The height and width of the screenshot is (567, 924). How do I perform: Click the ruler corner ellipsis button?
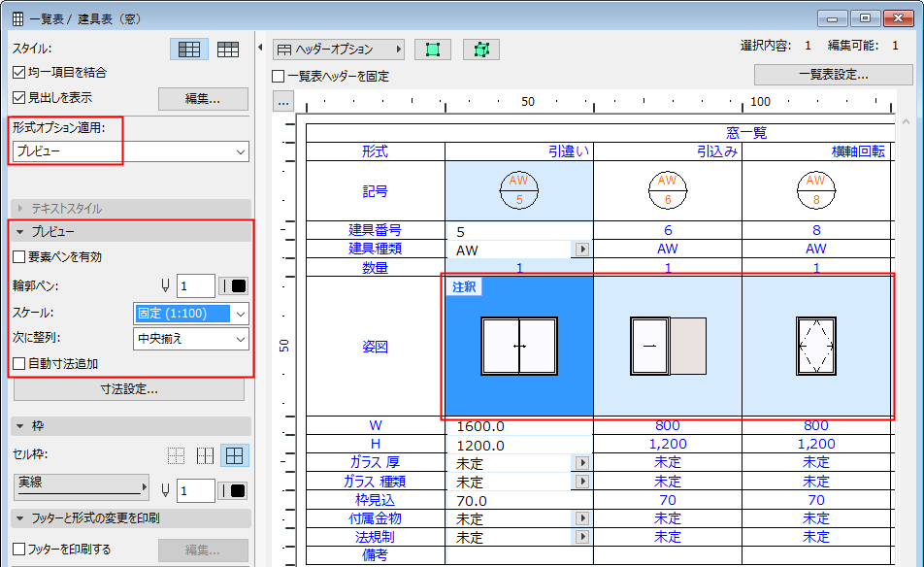coord(283,102)
